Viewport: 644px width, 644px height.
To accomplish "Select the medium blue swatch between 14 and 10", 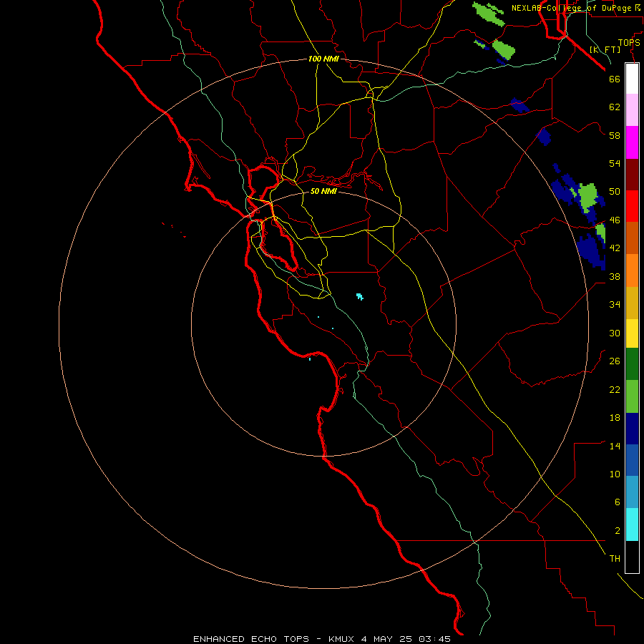I will point(632,460).
